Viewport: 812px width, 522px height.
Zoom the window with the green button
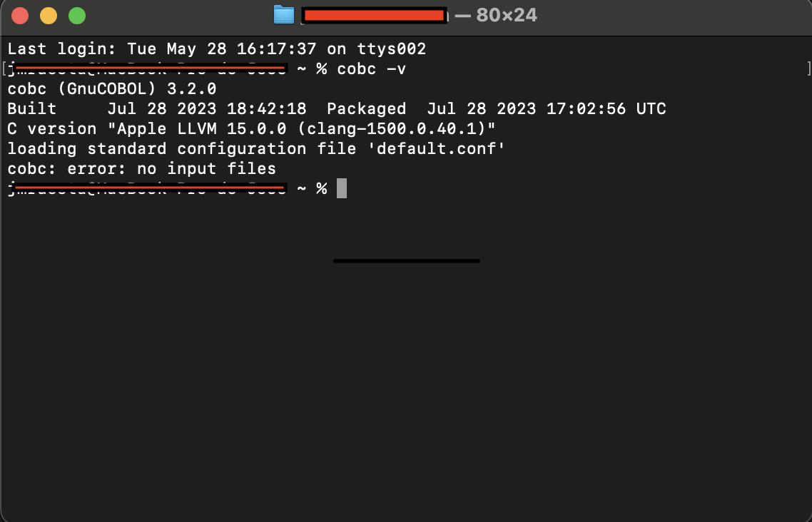76,15
